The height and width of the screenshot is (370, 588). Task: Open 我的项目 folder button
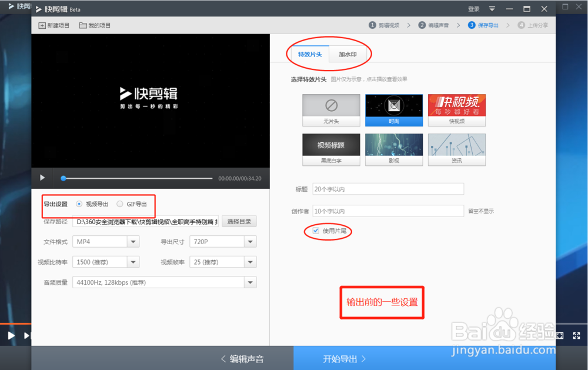[95, 25]
